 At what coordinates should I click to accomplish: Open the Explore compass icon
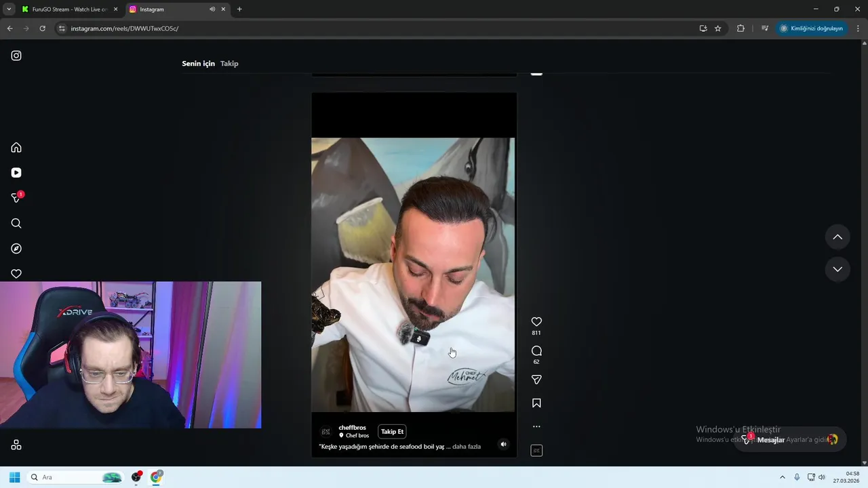(x=16, y=249)
